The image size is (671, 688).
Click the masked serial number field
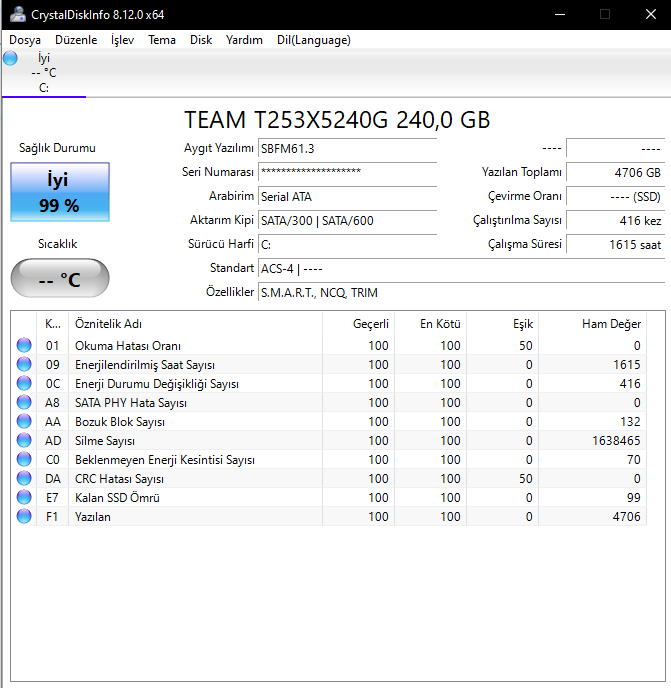(x=348, y=172)
